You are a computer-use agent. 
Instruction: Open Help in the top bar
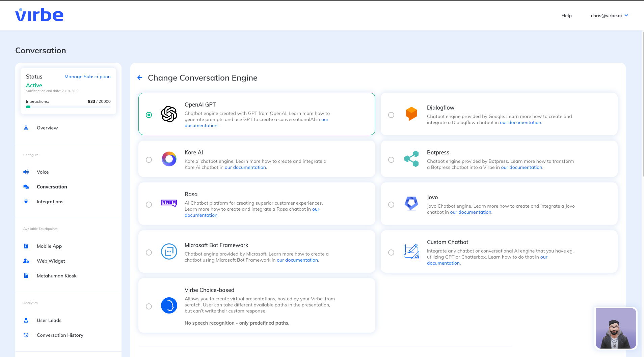pos(566,16)
